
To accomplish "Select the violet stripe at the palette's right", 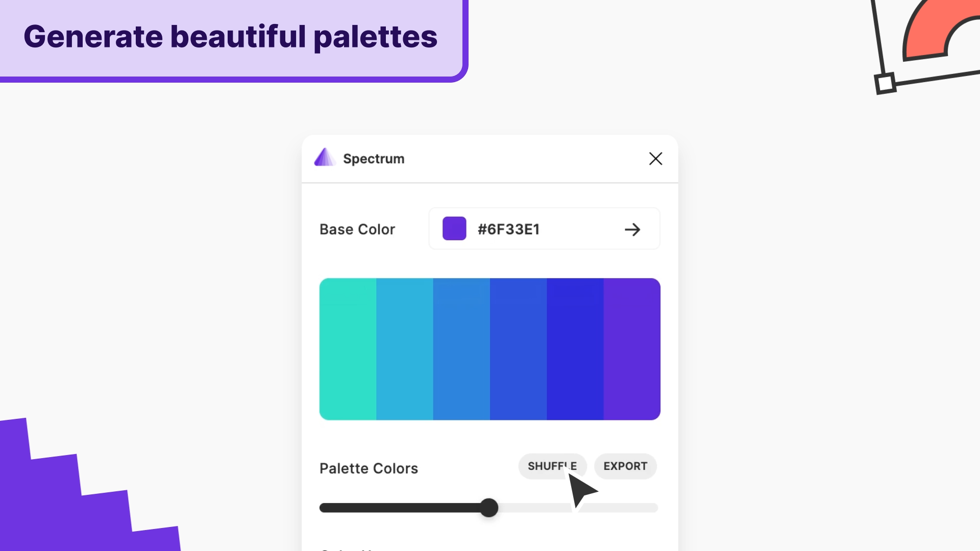I will [631, 349].
